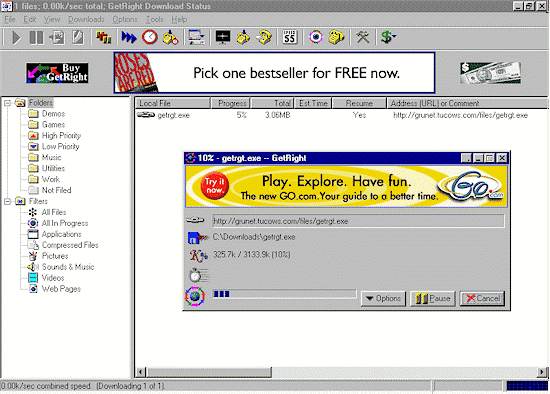Select the Games folder
550x394 pixels.
coord(53,125)
